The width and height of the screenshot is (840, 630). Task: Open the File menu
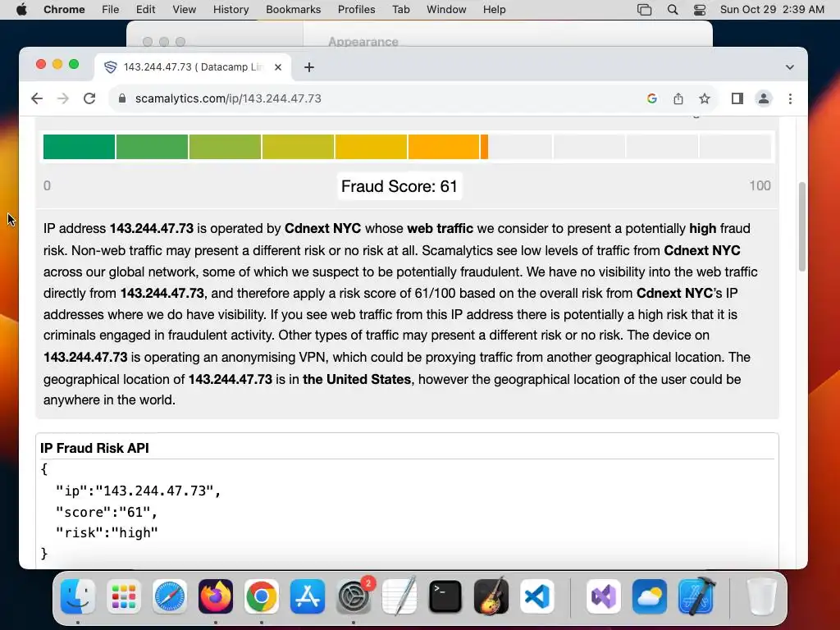tap(111, 10)
